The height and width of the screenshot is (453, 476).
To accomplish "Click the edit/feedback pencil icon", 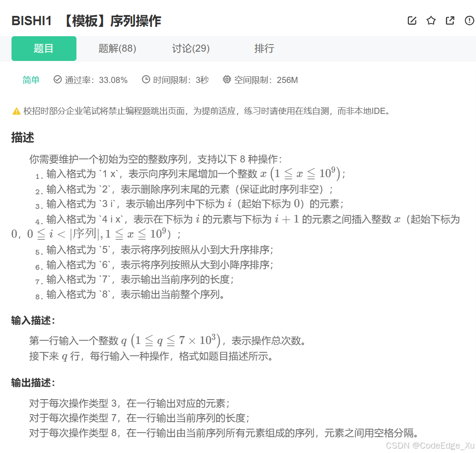I will (x=412, y=20).
